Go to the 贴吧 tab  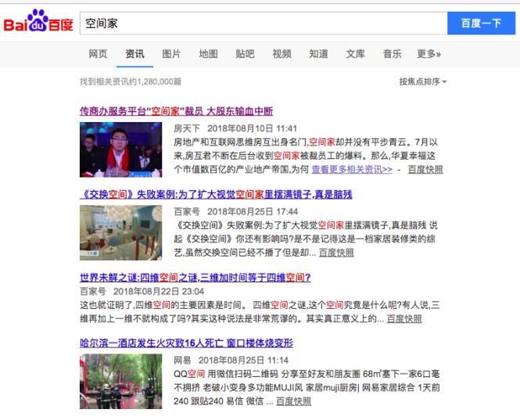245,54
